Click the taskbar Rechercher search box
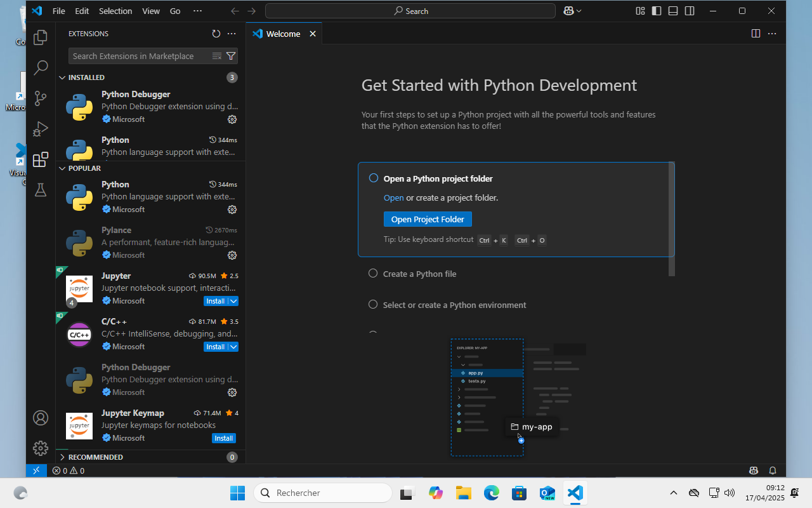The width and height of the screenshot is (812, 508). point(323,493)
